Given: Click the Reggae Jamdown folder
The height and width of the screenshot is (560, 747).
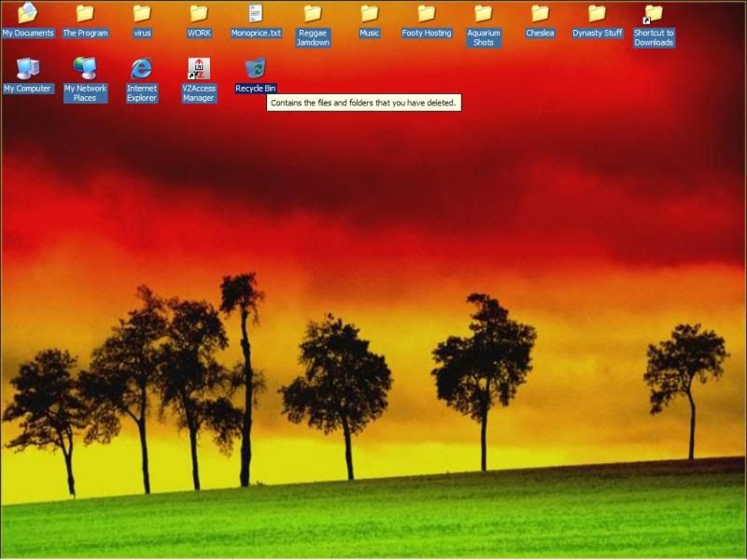Looking at the screenshot, I should pos(313,14).
